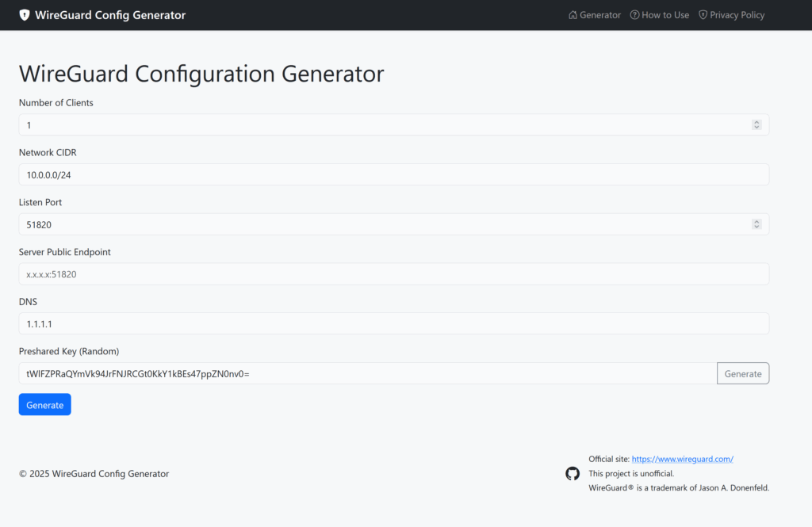Click the Listen Port label
Image resolution: width=812 pixels, height=527 pixels.
(40, 202)
